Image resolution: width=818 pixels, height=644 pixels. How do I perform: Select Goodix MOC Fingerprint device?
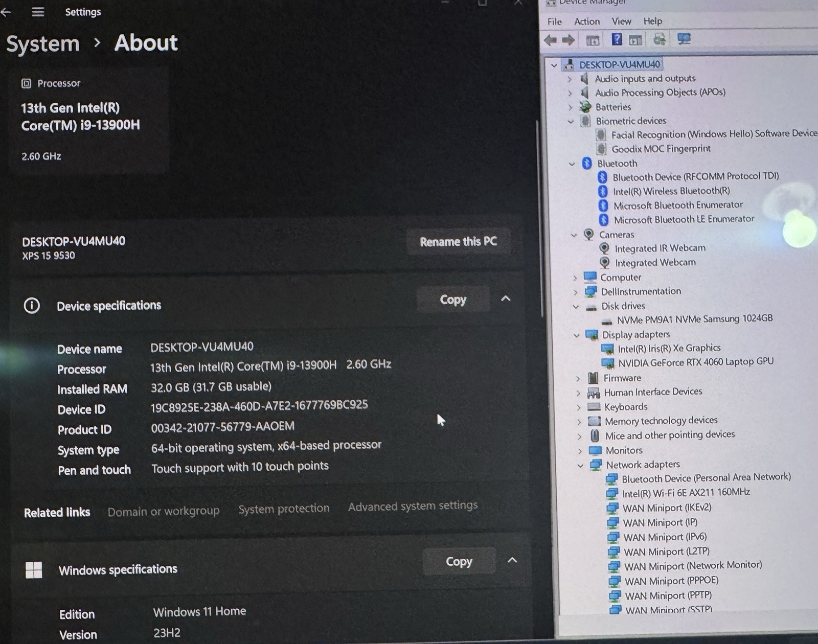tap(661, 149)
